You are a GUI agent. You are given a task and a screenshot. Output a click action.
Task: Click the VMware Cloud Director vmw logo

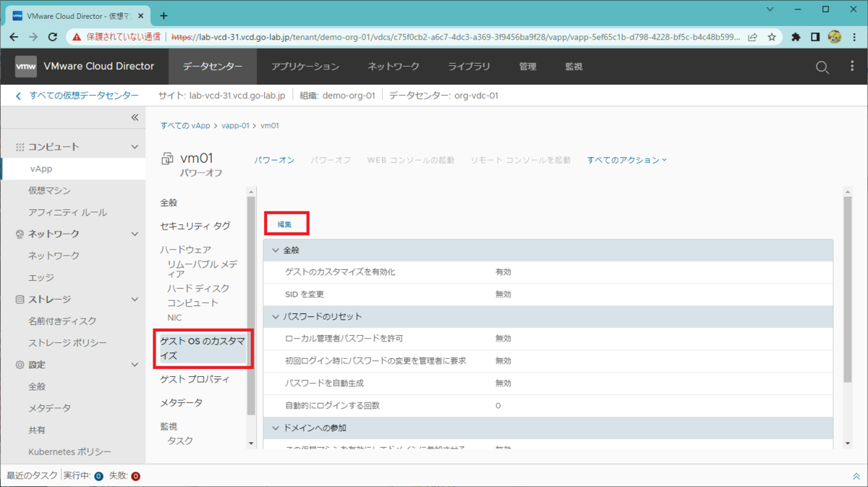(x=26, y=67)
